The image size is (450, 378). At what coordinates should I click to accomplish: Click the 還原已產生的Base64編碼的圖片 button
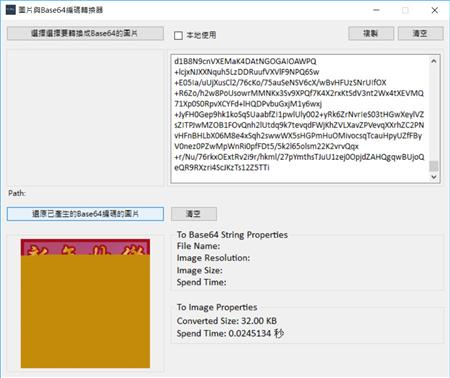[x=85, y=214]
